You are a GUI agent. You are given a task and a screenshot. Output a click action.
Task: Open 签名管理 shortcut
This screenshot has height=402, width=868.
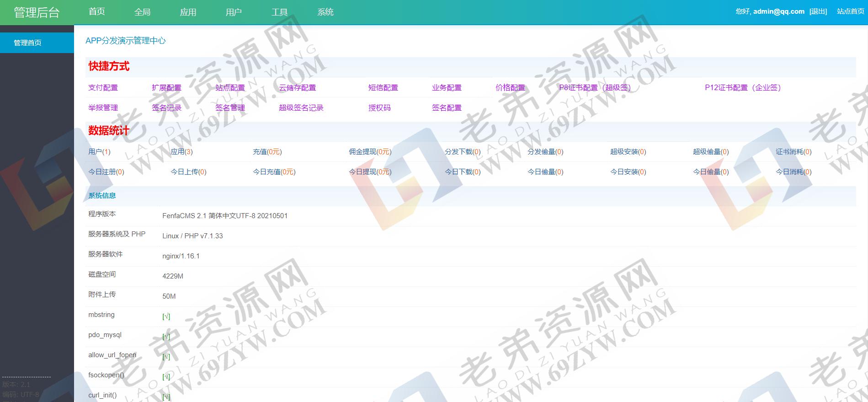[x=230, y=107]
